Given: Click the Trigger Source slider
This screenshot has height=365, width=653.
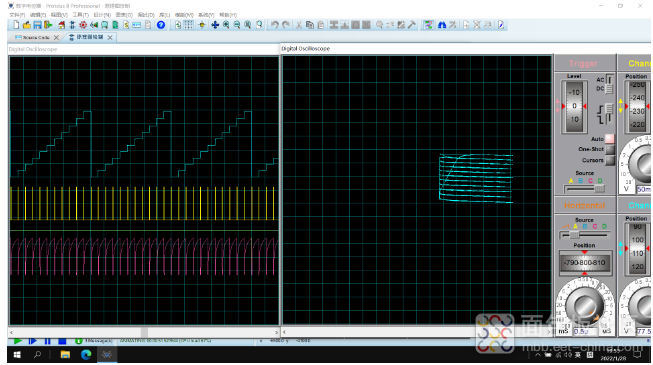Looking at the screenshot, I should [584, 189].
